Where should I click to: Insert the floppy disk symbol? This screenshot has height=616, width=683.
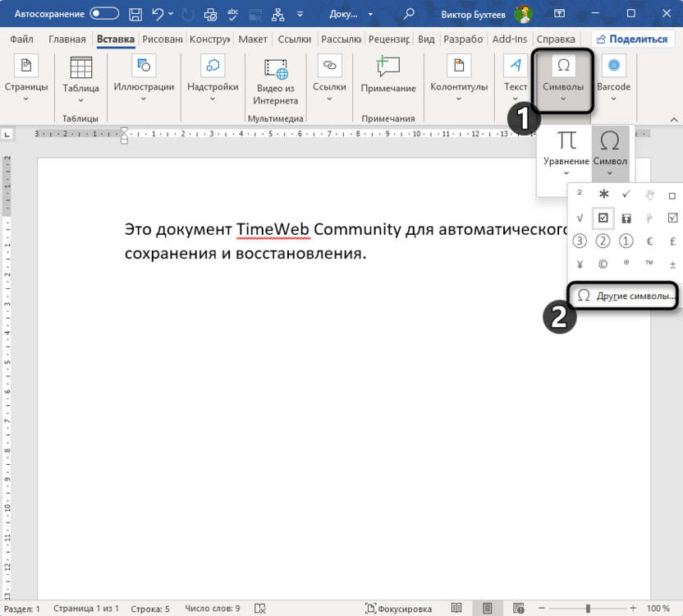(x=626, y=218)
